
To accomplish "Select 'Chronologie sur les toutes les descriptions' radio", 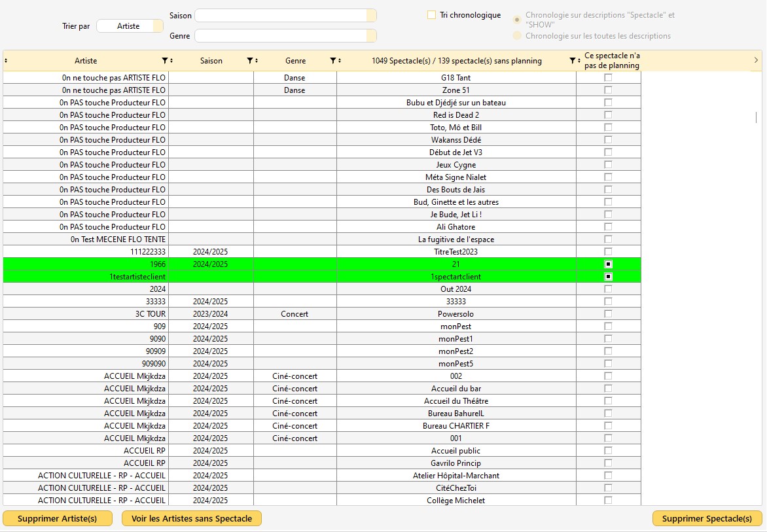I will click(517, 36).
